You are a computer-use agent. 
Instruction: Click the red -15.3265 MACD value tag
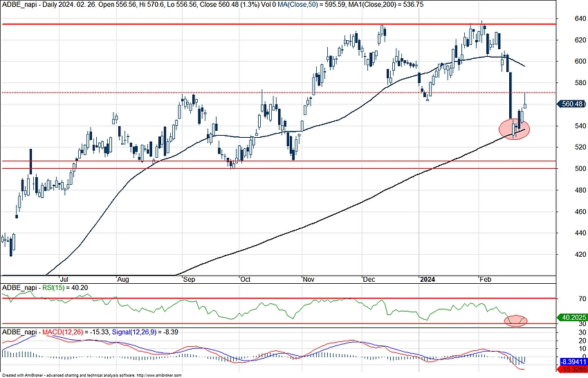[572, 370]
